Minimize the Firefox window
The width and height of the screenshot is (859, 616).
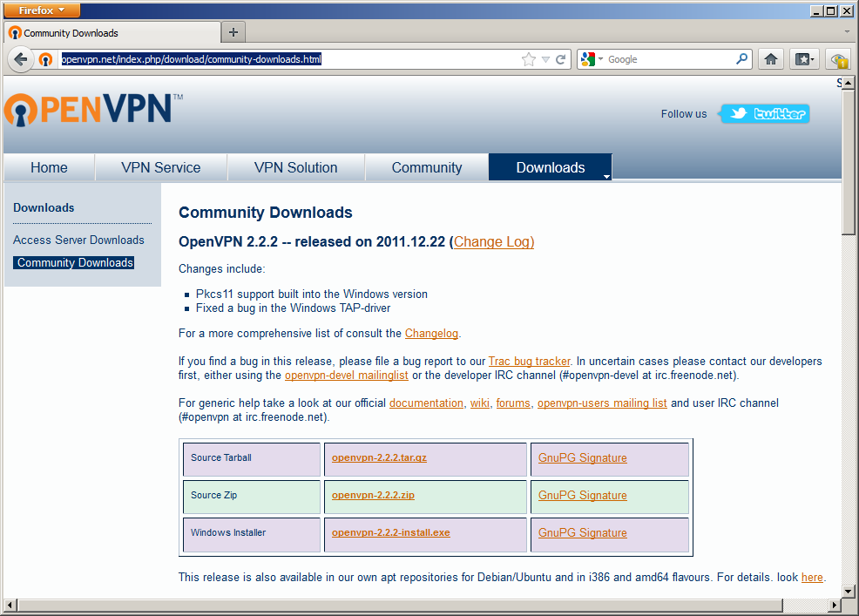[816, 10]
